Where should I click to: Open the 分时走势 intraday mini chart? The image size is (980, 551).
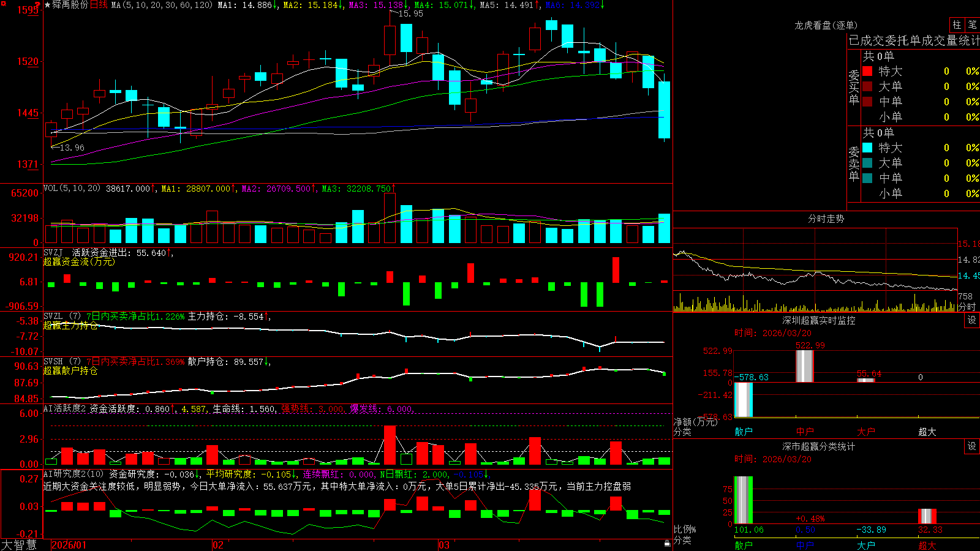815,270
